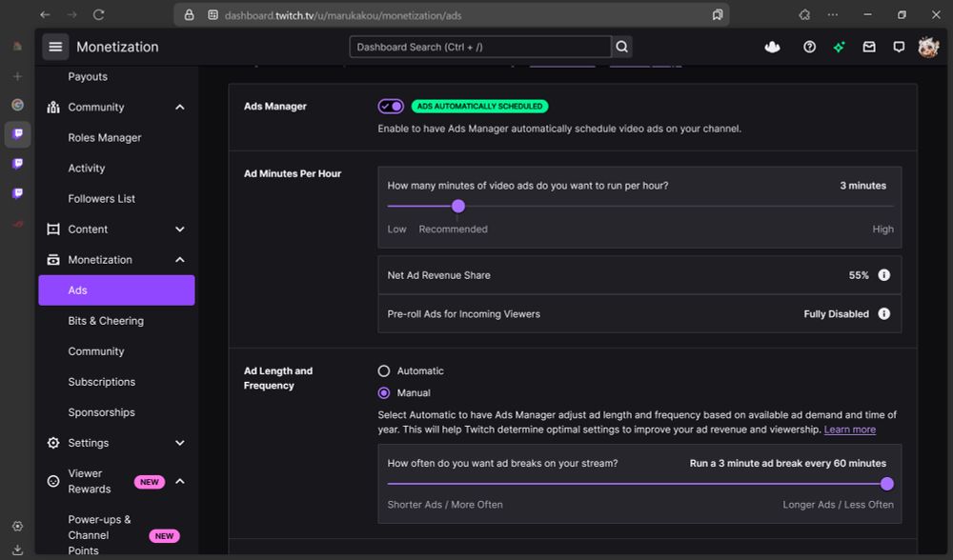Click the 'Longer Ads / Less Often' label
Viewport: 953px width, 560px height.
point(838,505)
